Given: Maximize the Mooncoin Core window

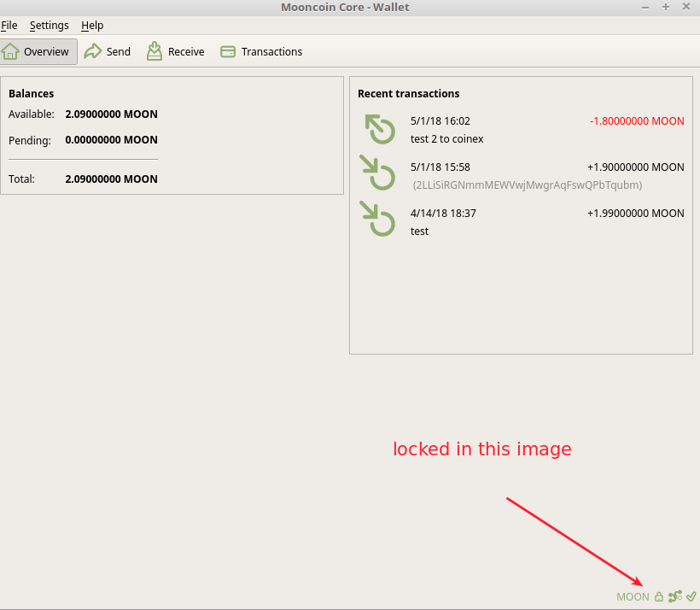Looking at the screenshot, I should pyautogui.click(x=666, y=7).
